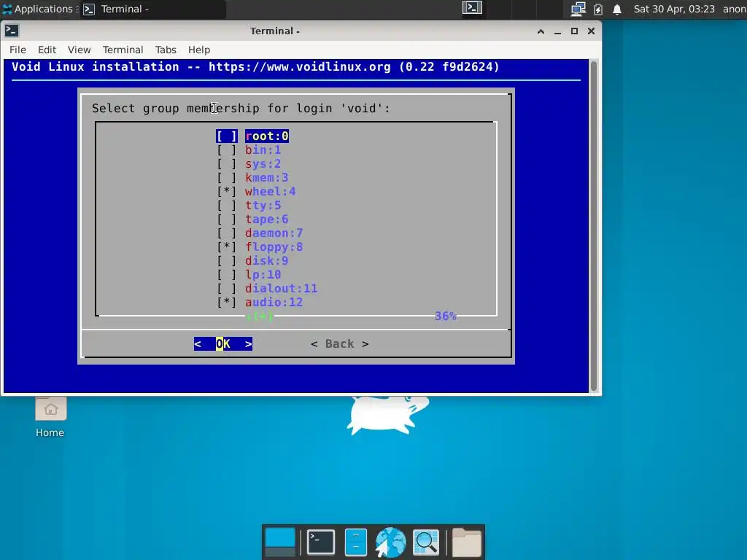Toggle the lp:10 group checkbox

click(x=227, y=274)
